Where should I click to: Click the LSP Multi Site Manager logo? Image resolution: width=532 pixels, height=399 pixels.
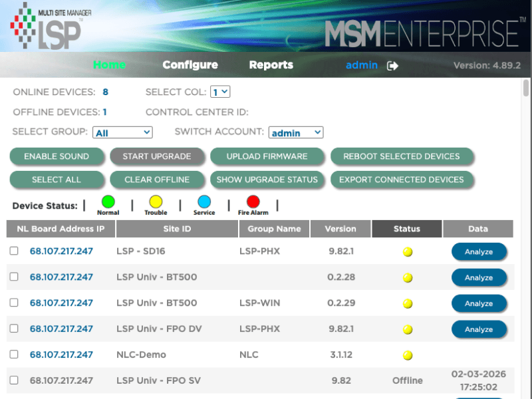point(51,26)
